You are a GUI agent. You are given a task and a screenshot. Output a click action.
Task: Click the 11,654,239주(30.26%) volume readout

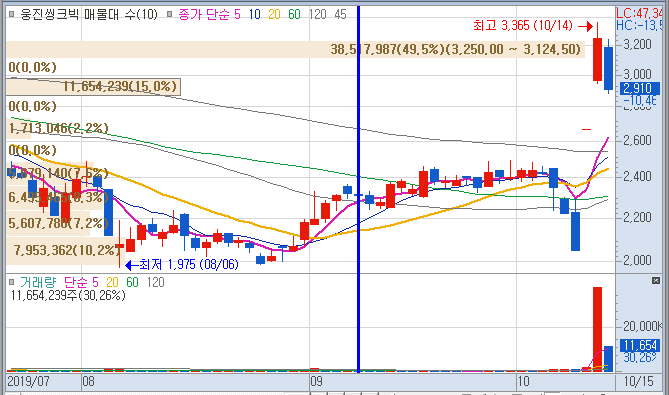click(68, 295)
